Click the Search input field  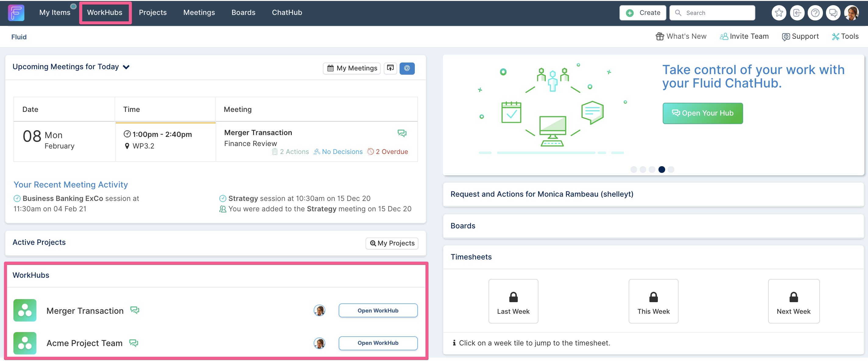(x=712, y=13)
